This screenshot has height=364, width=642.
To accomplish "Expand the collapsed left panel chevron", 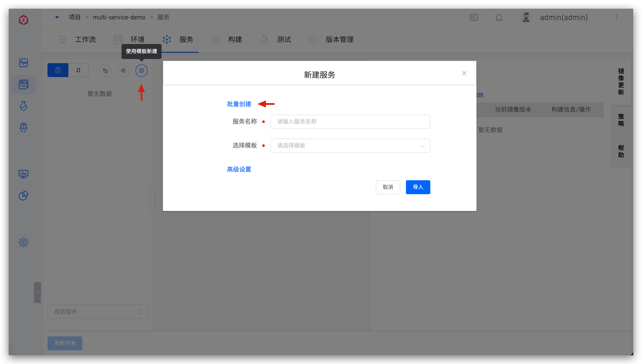I will pyautogui.click(x=37, y=293).
